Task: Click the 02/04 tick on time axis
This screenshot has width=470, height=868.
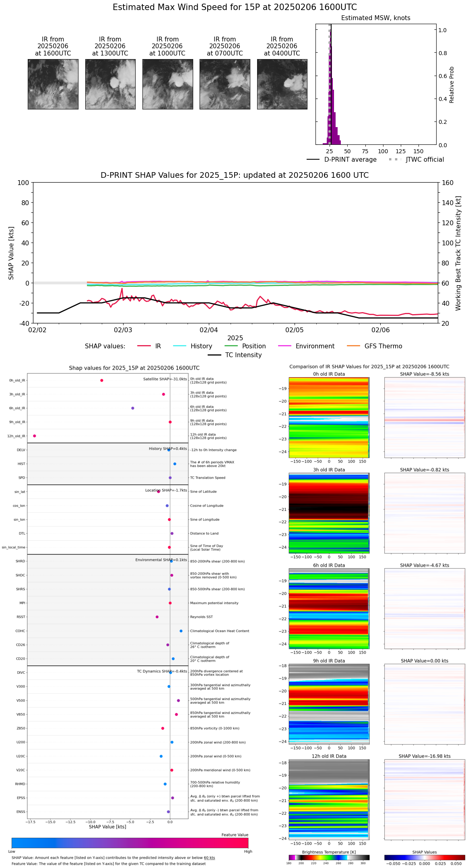Action: 209,330
